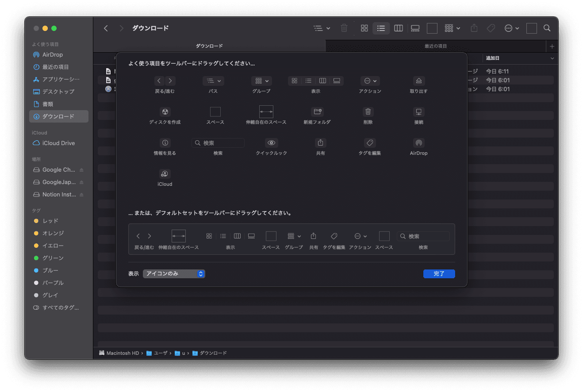Click the 完了 button

click(439, 274)
